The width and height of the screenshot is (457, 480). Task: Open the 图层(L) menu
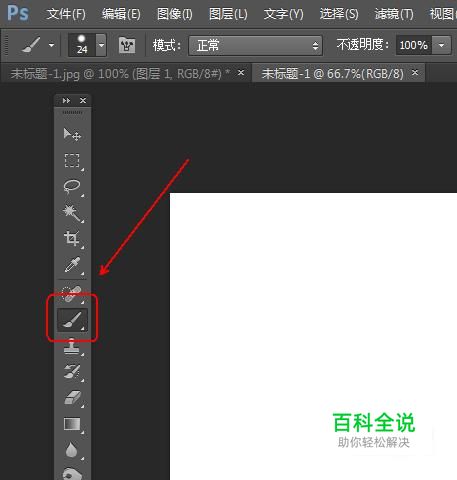coord(228,14)
